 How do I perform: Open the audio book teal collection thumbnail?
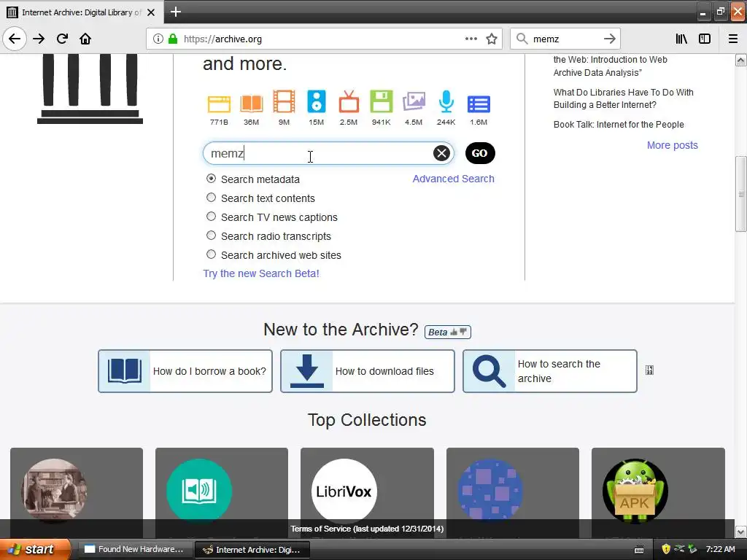click(199, 491)
